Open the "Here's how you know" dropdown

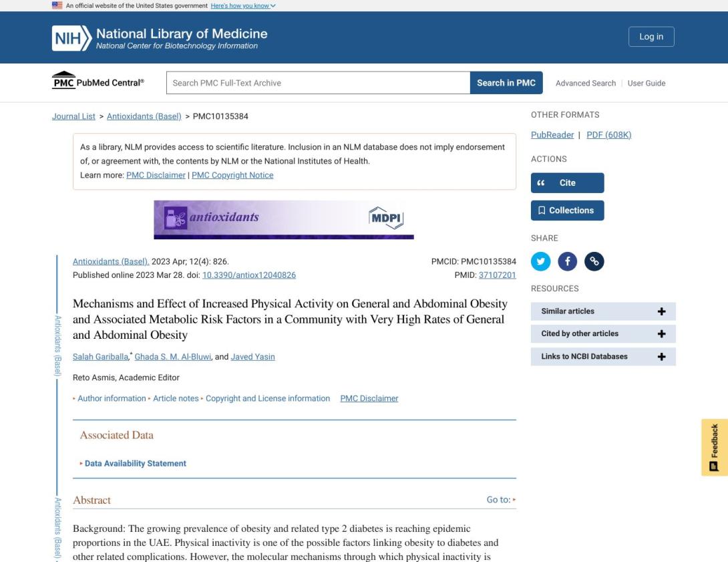(243, 6)
